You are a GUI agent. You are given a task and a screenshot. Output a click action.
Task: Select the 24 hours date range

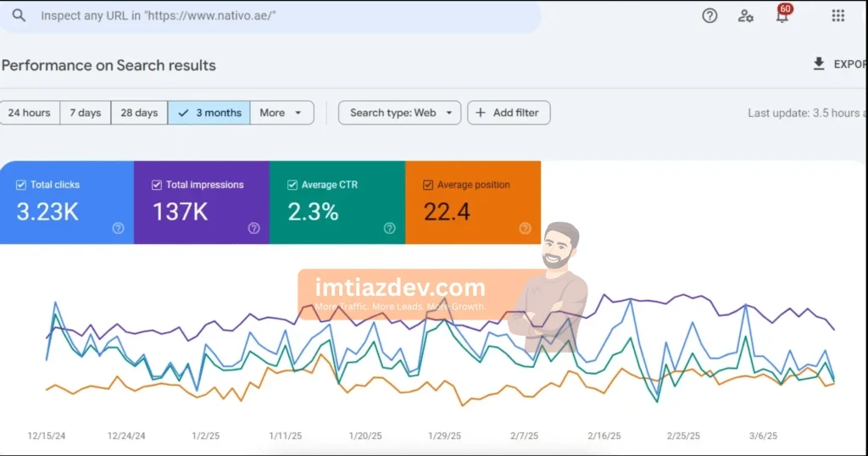click(x=30, y=113)
